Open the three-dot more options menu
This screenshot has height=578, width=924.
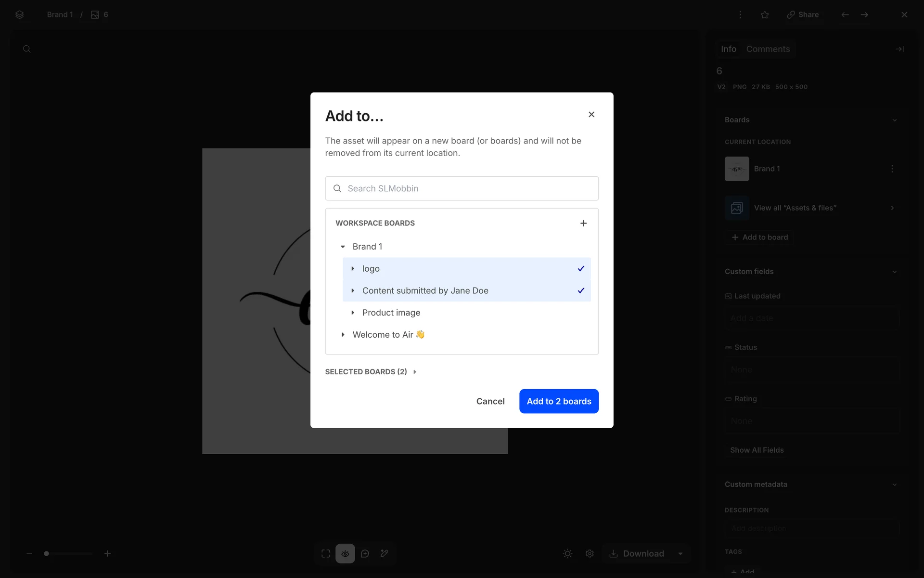tap(740, 15)
